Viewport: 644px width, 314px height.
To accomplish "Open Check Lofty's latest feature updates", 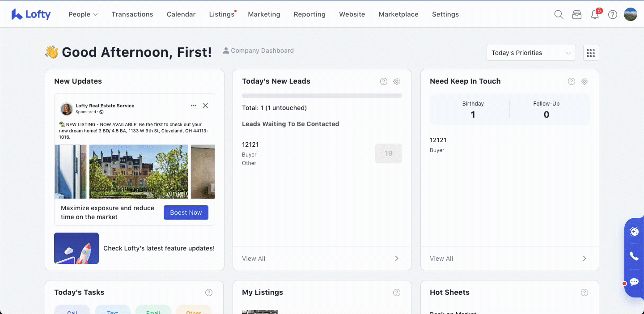I will 159,248.
